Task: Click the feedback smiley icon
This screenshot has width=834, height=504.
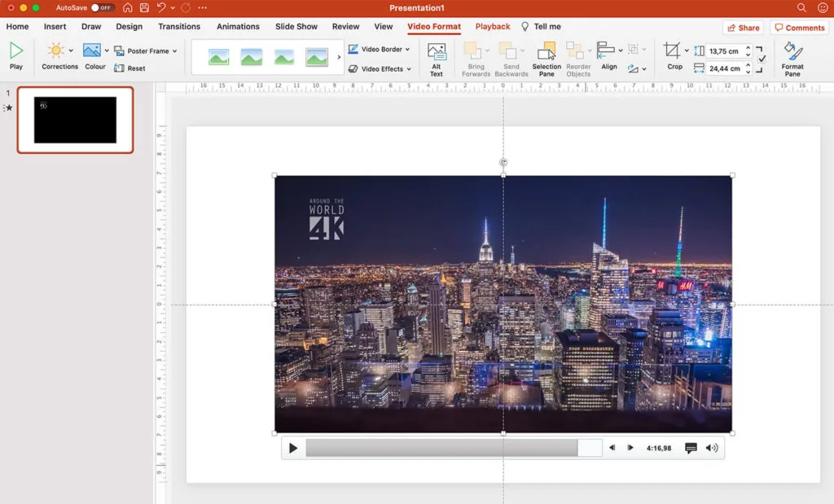Action: click(x=823, y=8)
